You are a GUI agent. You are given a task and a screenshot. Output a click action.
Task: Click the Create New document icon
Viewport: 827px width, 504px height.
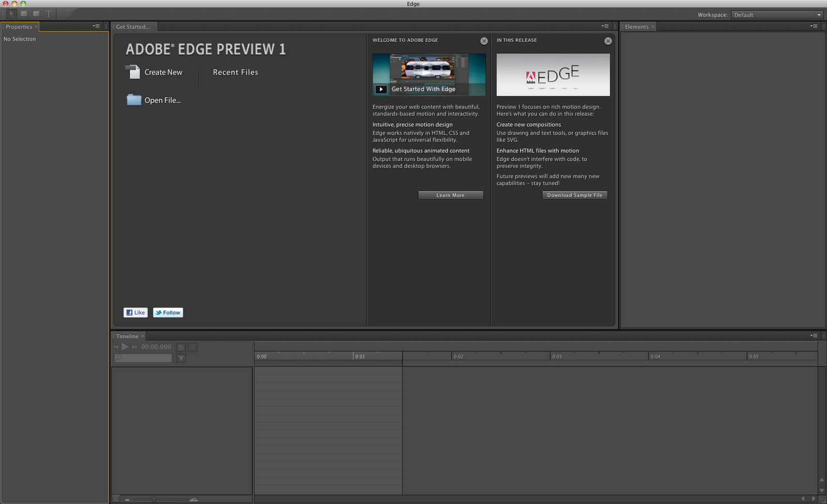click(x=133, y=72)
